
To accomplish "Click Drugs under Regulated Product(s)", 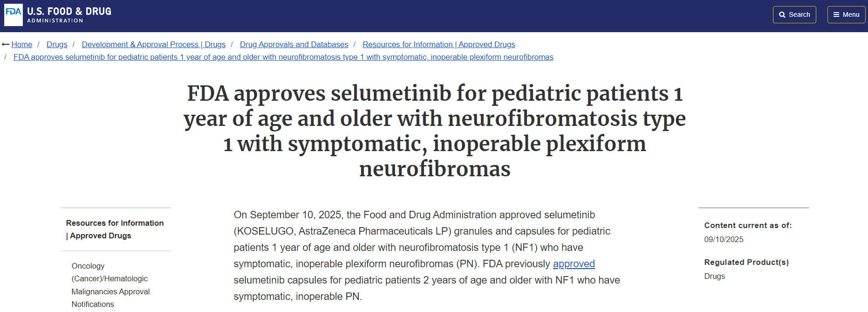I will (x=714, y=277).
